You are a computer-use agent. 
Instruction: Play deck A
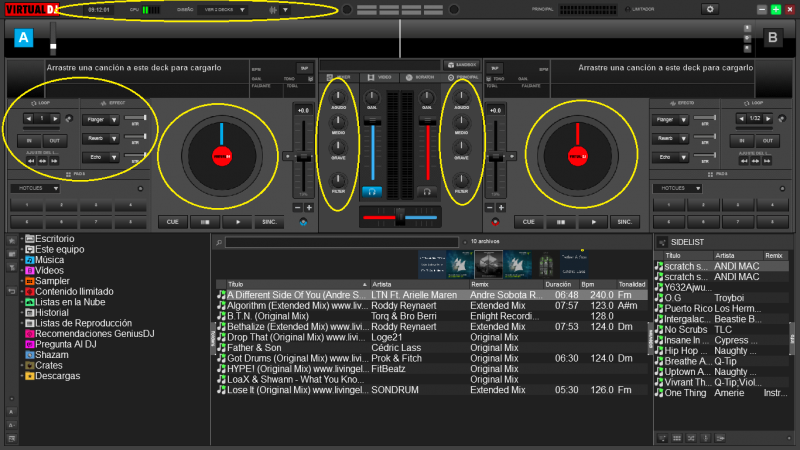pyautogui.click(x=238, y=222)
